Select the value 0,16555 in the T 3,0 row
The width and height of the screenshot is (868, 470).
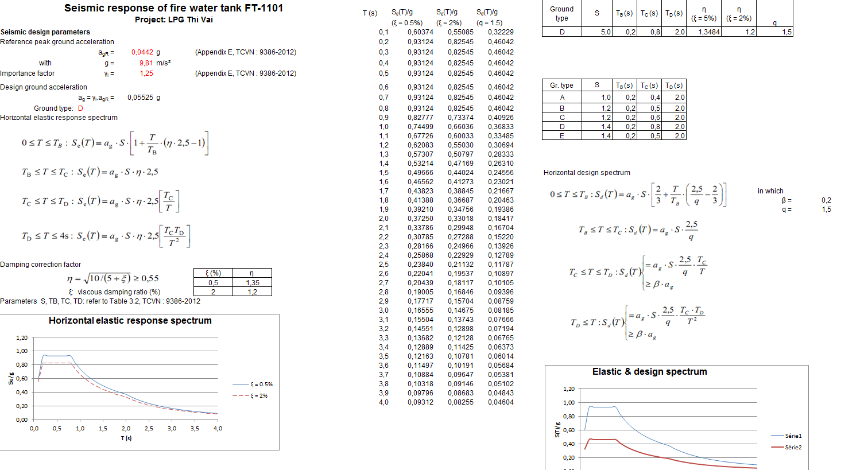click(x=420, y=310)
